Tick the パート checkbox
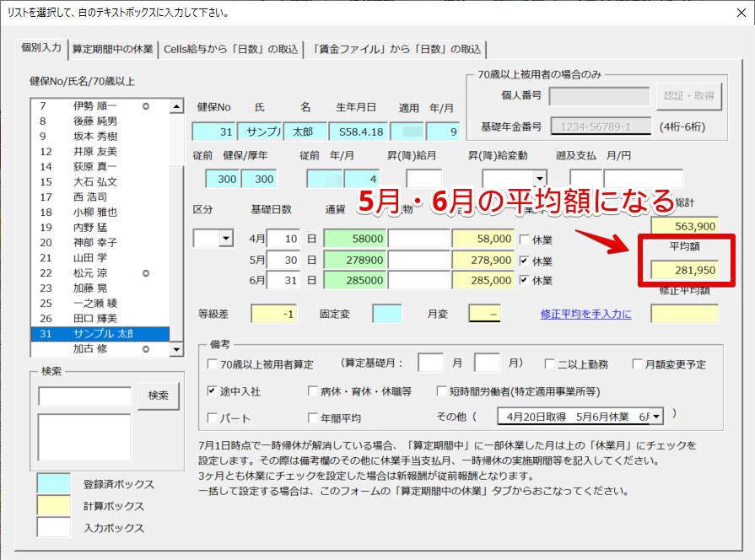 [213, 417]
